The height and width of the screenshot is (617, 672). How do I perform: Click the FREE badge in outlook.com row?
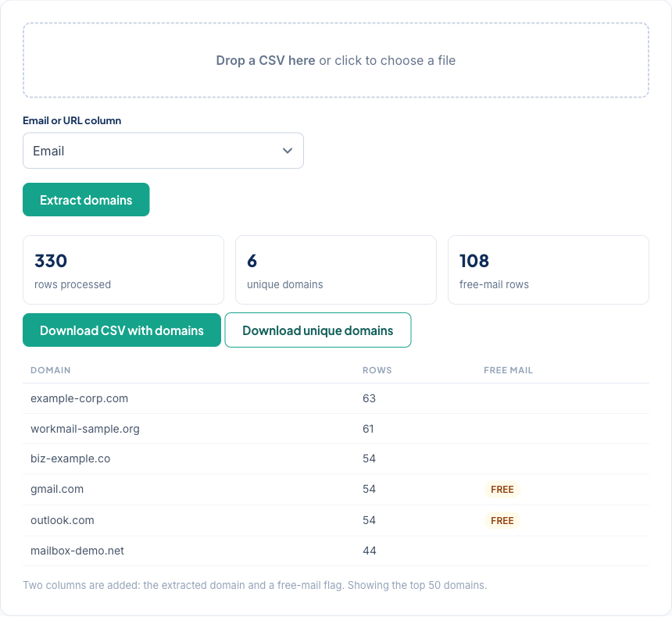click(502, 521)
